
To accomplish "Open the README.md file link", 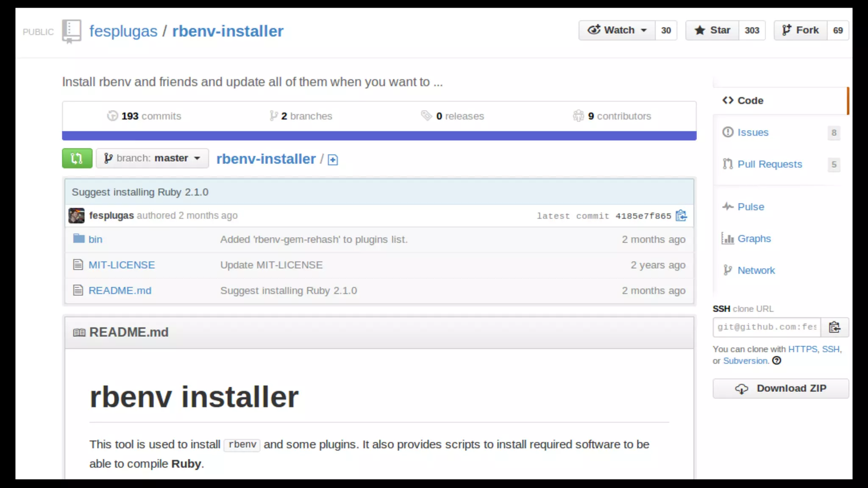I will pyautogui.click(x=120, y=291).
